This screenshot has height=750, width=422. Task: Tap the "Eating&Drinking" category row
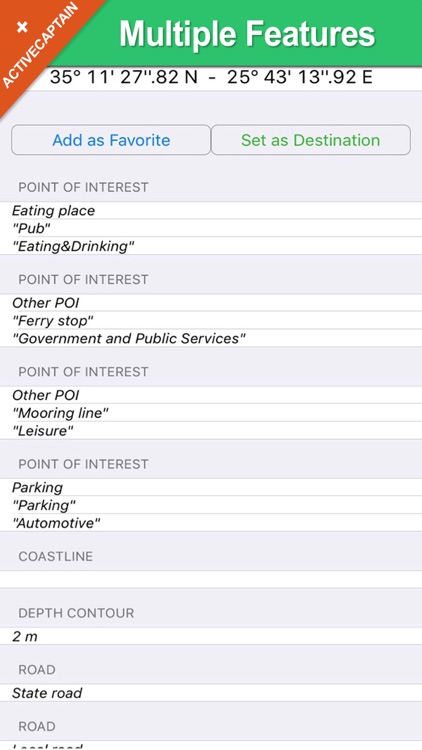point(211,246)
